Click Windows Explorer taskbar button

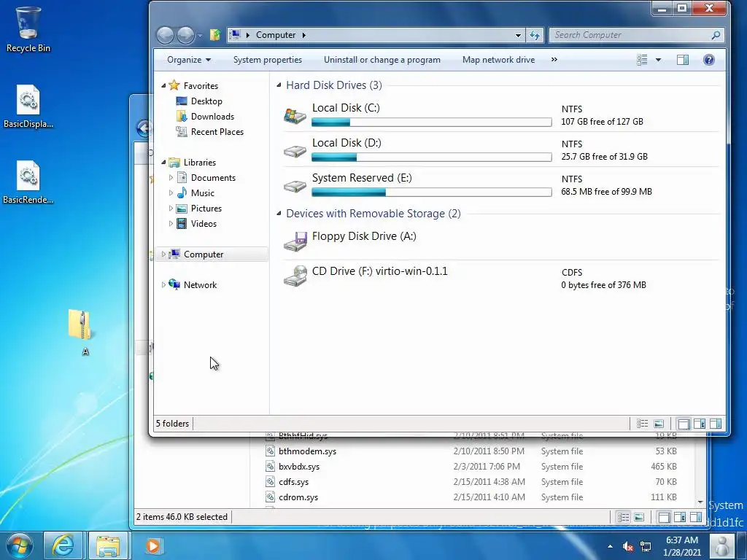pos(108,545)
